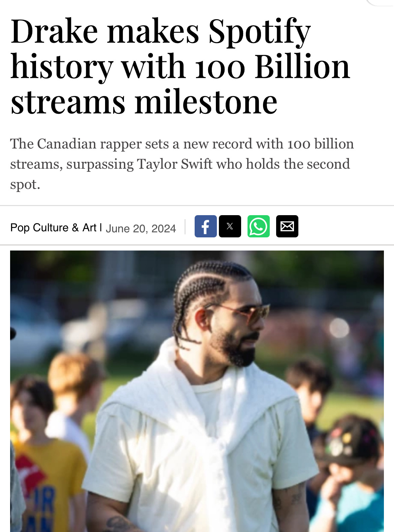Open the article photo of the rapper
Viewport: 394px width, 532px height.
tap(197, 391)
